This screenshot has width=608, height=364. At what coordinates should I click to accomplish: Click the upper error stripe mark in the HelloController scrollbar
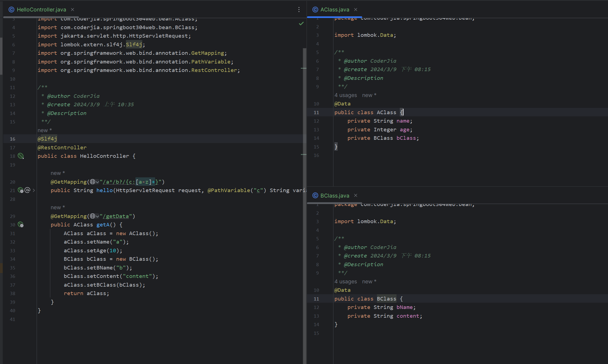tap(304, 68)
